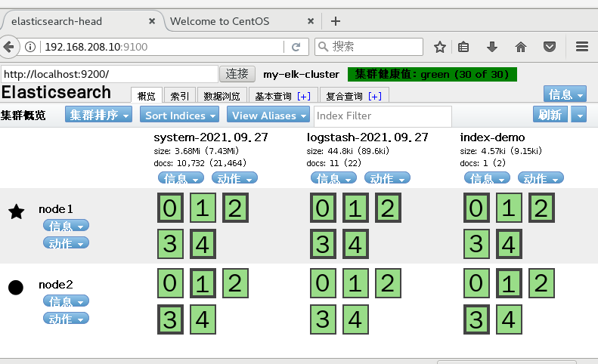Select shard 4 of system-2021.09.27 on node1
Screen dimensions: 598x364
203,244
